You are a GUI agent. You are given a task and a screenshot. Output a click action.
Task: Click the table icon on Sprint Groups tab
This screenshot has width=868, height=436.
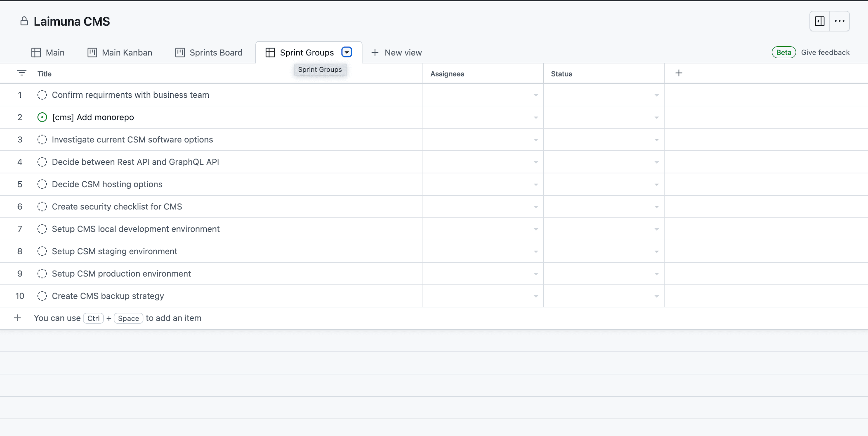point(270,53)
